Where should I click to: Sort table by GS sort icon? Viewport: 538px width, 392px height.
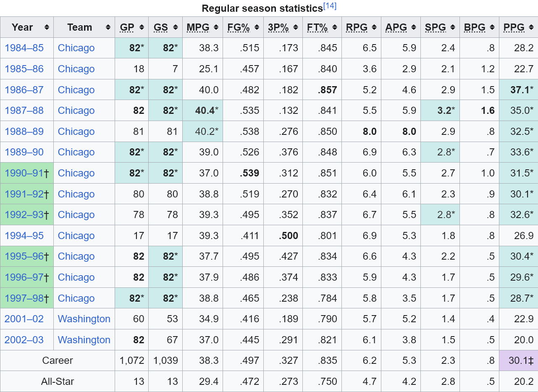pos(175,27)
